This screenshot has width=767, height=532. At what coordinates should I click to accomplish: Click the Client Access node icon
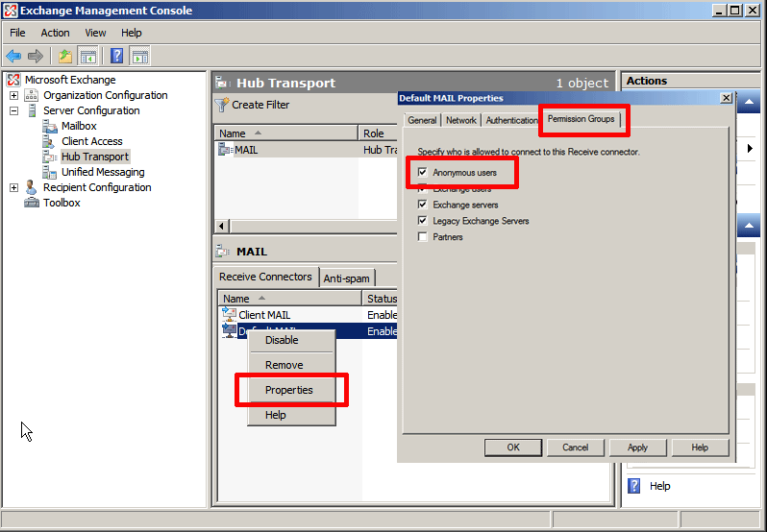click(49, 142)
